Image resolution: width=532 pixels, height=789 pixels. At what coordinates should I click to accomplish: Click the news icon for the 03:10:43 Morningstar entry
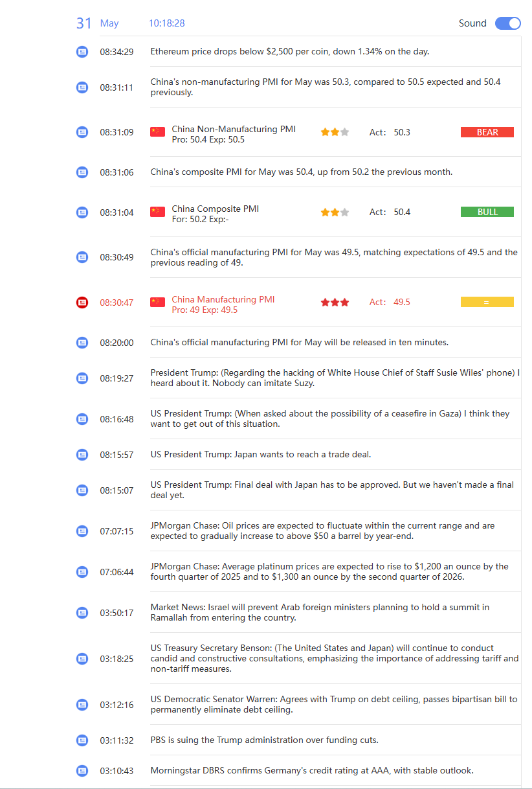pyautogui.click(x=82, y=771)
